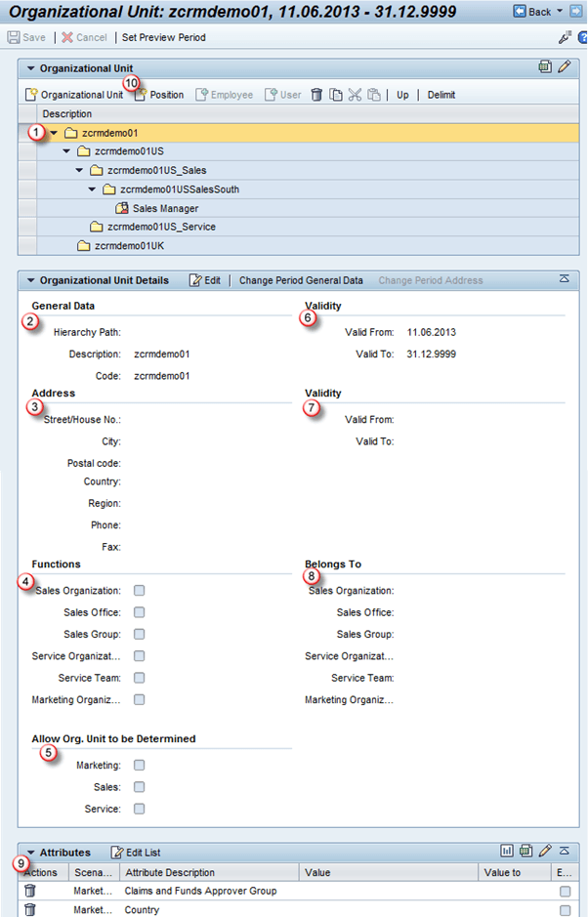Click the Delimit button
This screenshot has height=917, width=588.
[441, 95]
